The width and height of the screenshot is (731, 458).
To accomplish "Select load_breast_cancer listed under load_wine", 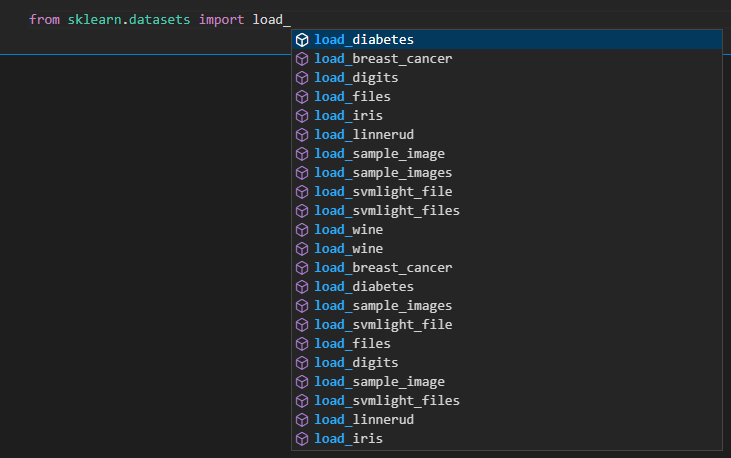I will (x=507, y=268).
